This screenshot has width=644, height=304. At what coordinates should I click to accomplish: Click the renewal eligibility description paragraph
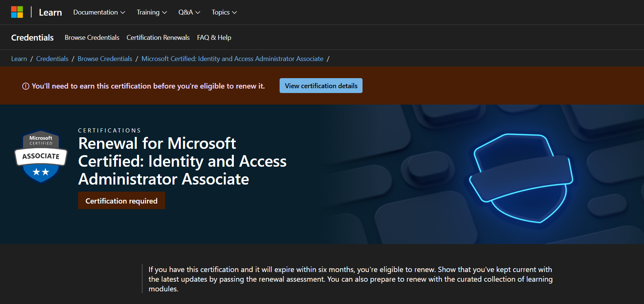351,279
